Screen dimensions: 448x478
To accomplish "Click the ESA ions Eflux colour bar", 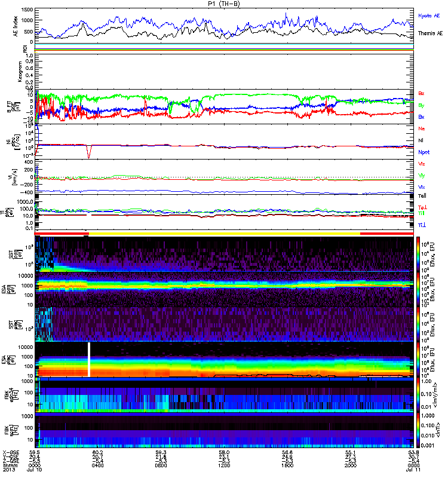I will [419, 289].
